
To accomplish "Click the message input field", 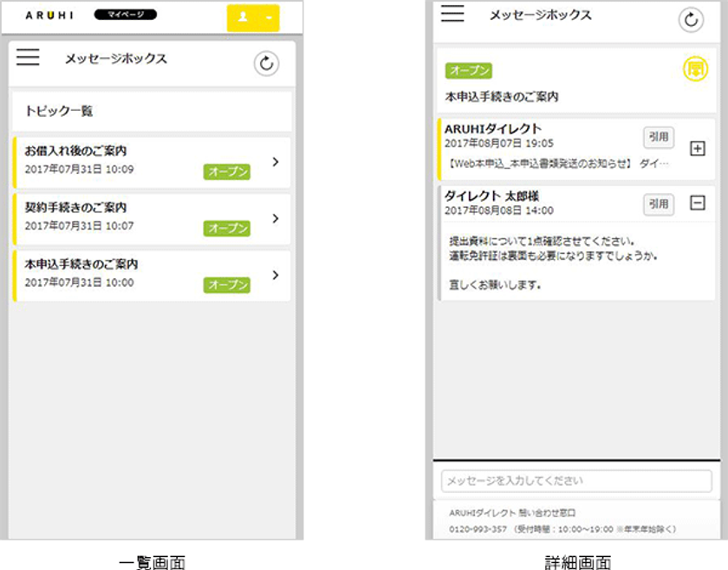I will pyautogui.click(x=576, y=481).
